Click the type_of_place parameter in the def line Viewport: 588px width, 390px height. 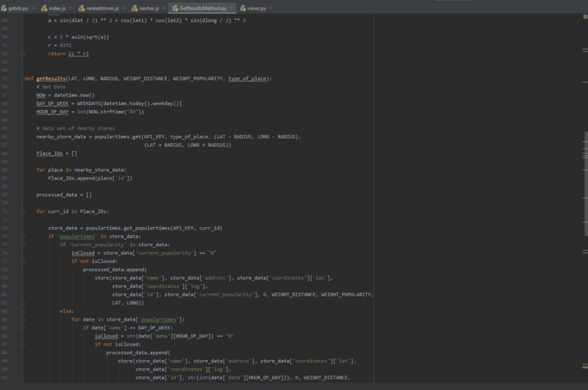click(x=247, y=78)
